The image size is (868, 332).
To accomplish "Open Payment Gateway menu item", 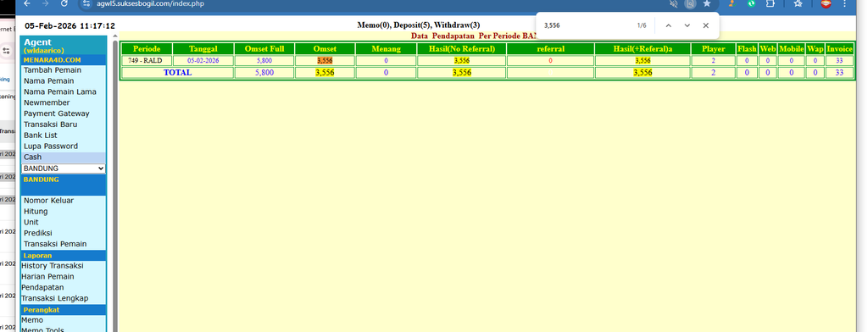I will pos(57,113).
